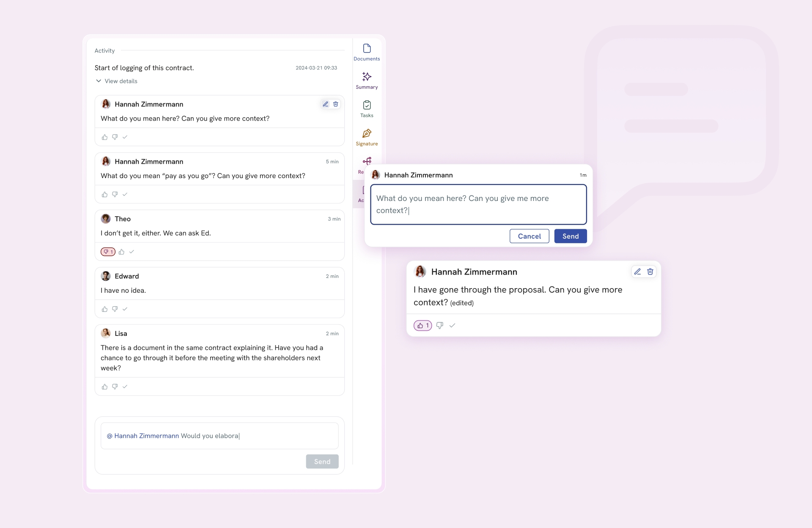Open the Tasks sidebar panel

coord(367,109)
